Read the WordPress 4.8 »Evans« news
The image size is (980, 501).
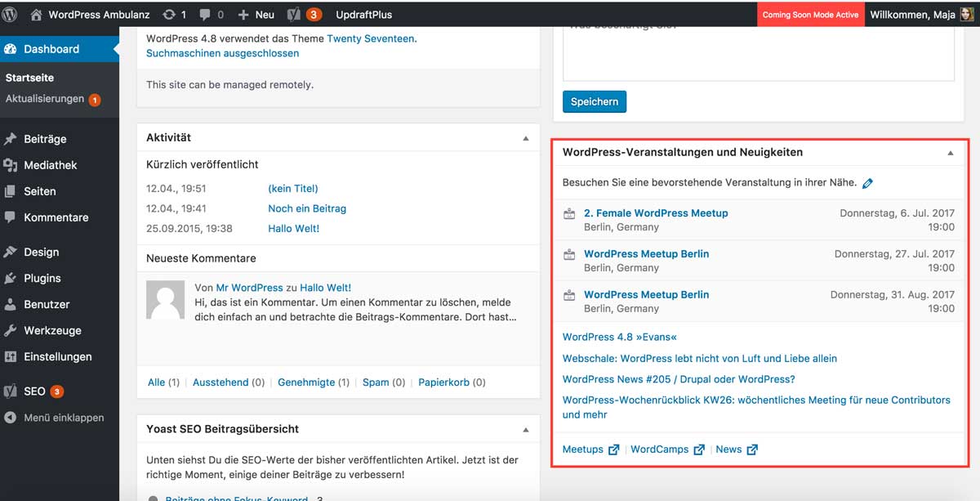tap(620, 337)
